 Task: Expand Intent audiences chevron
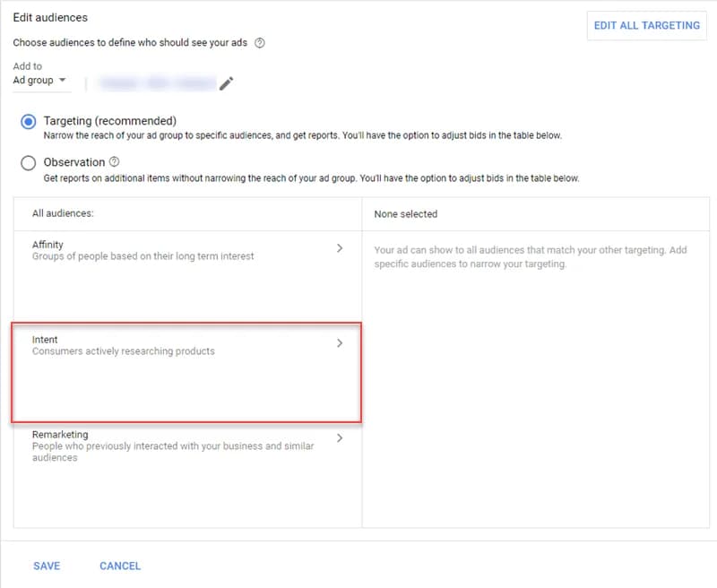click(x=340, y=343)
